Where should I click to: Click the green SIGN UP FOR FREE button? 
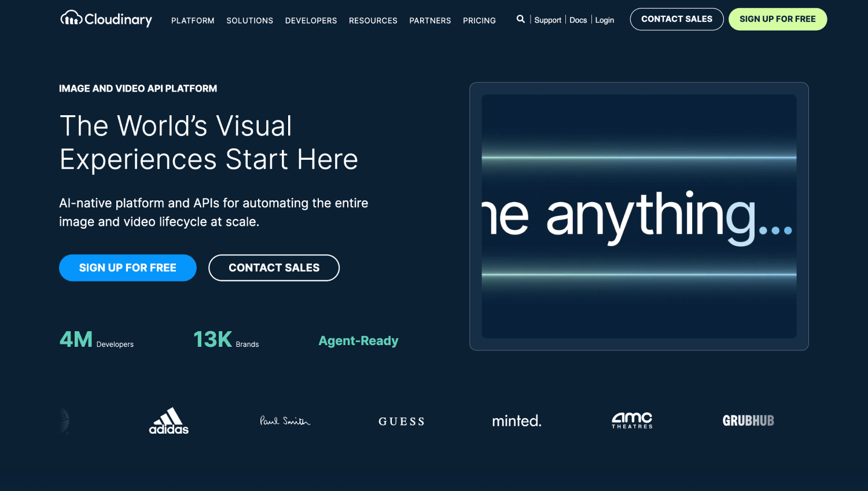[x=778, y=19]
